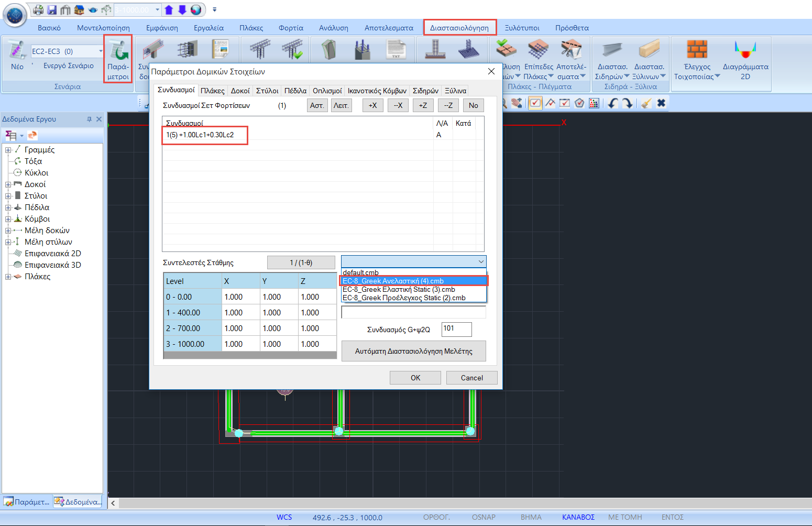Click the colored dots grid icon in secondary toolbar
Image resolution: width=812 pixels, height=526 pixels.
point(594,103)
